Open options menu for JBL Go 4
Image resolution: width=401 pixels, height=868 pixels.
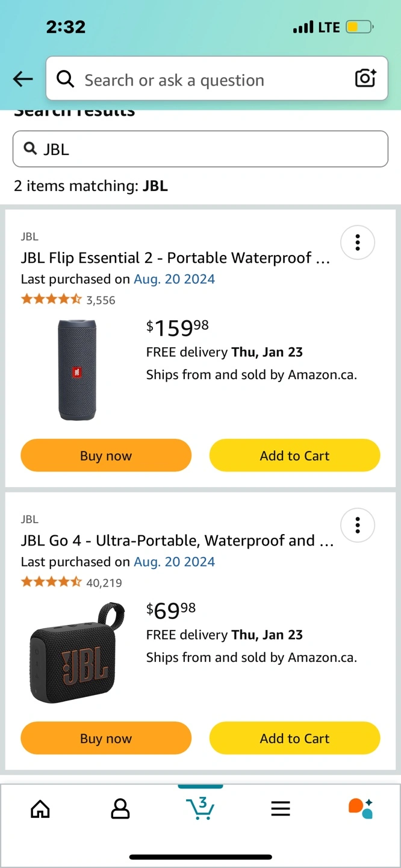(x=358, y=525)
